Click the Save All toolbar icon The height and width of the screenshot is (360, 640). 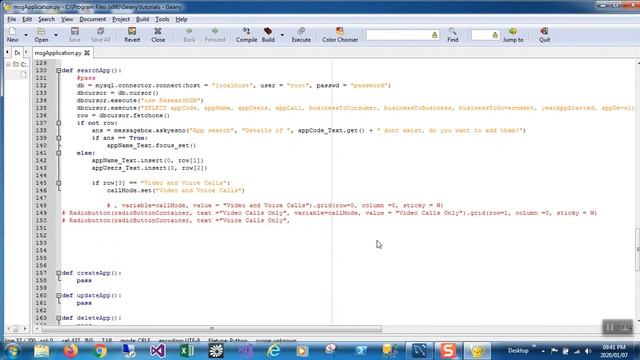point(100,35)
